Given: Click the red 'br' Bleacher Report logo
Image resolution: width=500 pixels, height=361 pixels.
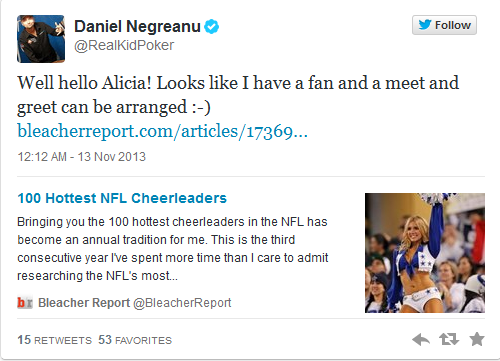Looking at the screenshot, I should 25,303.
